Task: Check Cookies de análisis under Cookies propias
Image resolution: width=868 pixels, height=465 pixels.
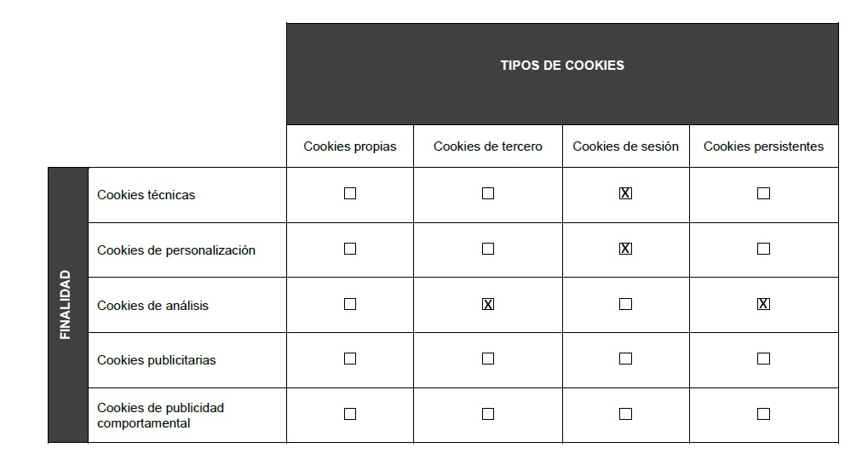Action: 350,304
